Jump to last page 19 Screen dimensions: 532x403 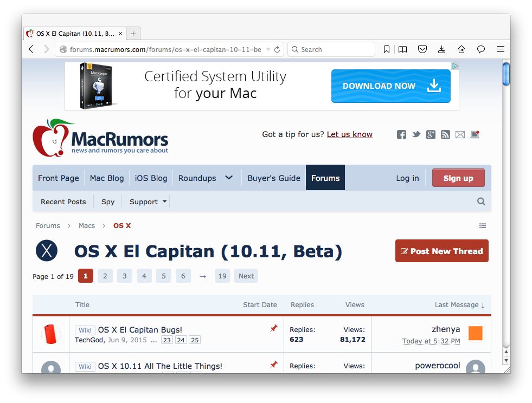222,276
